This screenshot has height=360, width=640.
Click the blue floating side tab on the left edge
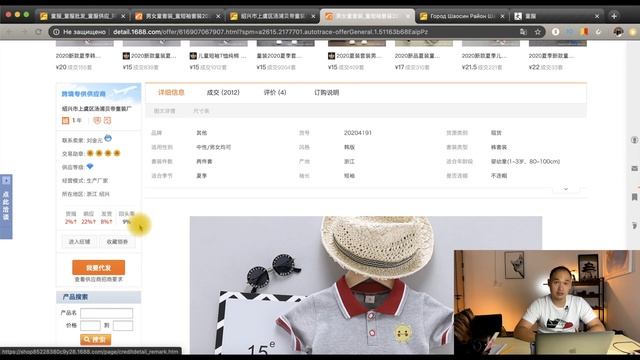click(6, 207)
